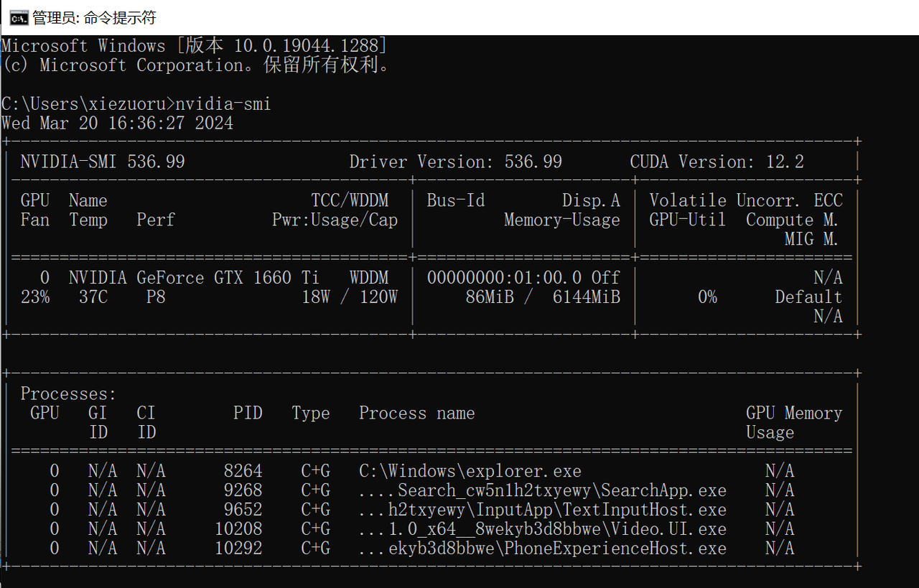Click the window title 管理员: 命令提示符
The height and width of the screenshot is (588, 919).
tap(94, 17)
